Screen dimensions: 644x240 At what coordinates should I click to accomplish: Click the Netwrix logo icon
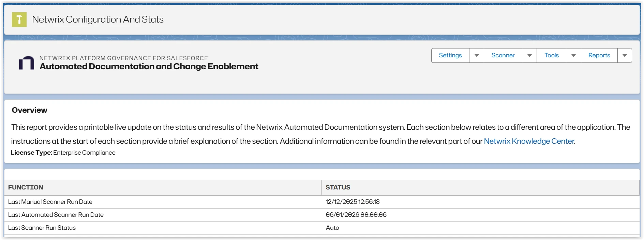pos(27,63)
